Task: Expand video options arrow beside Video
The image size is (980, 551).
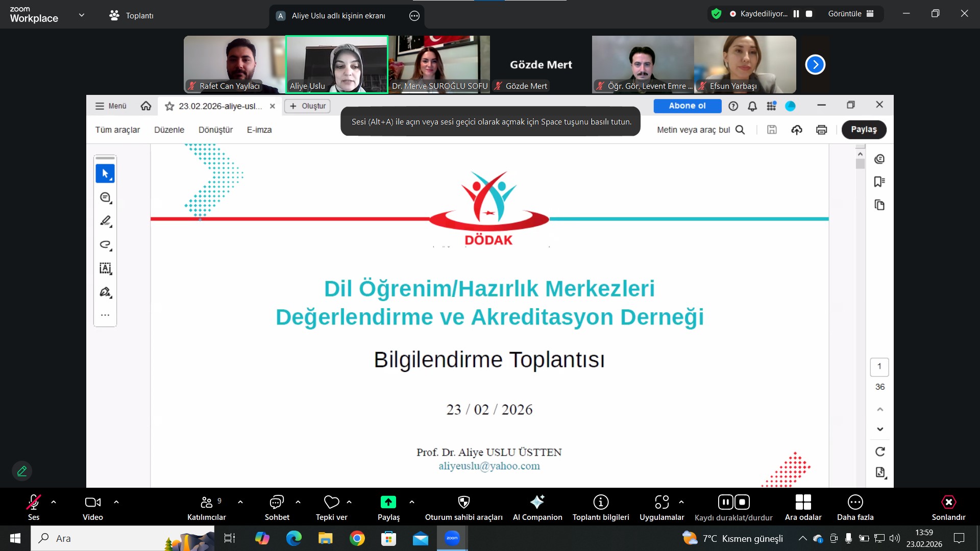Action: pyautogui.click(x=116, y=502)
